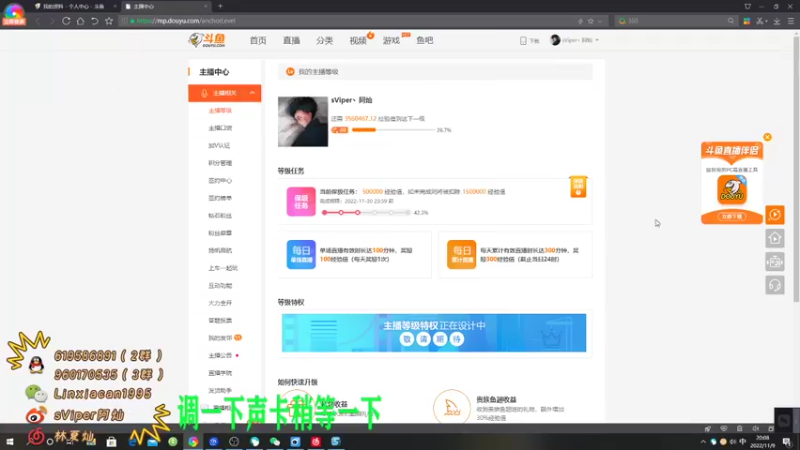The height and width of the screenshot is (450, 800).
Task: Open the user account dropdown arrow
Action: 597,40
